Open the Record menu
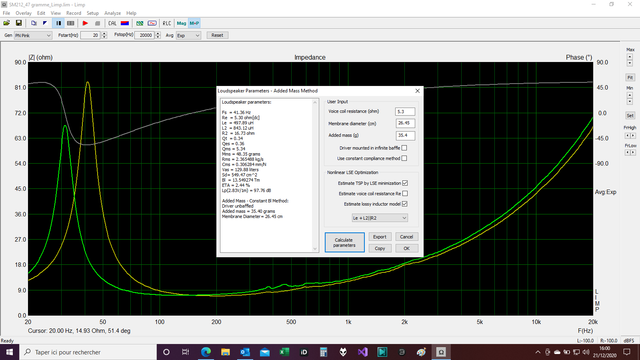This screenshot has height=360, width=640. [x=73, y=13]
